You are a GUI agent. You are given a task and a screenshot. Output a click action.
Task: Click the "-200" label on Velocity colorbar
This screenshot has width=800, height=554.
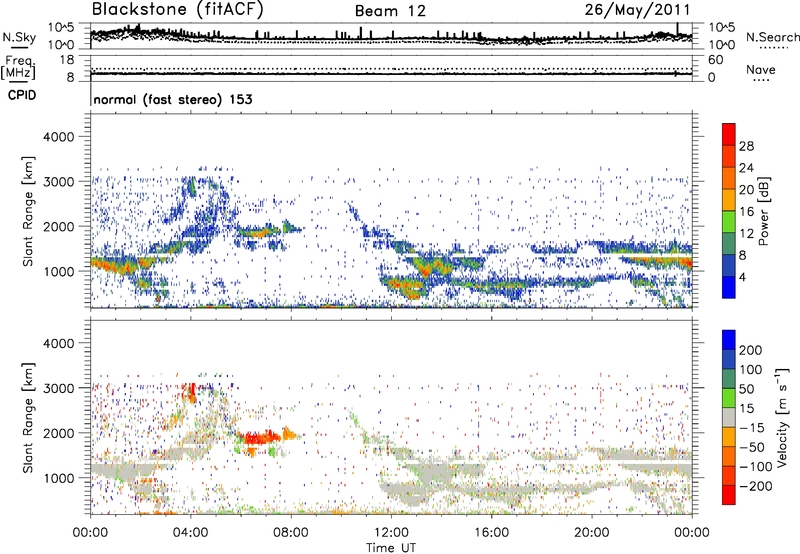tap(755, 486)
